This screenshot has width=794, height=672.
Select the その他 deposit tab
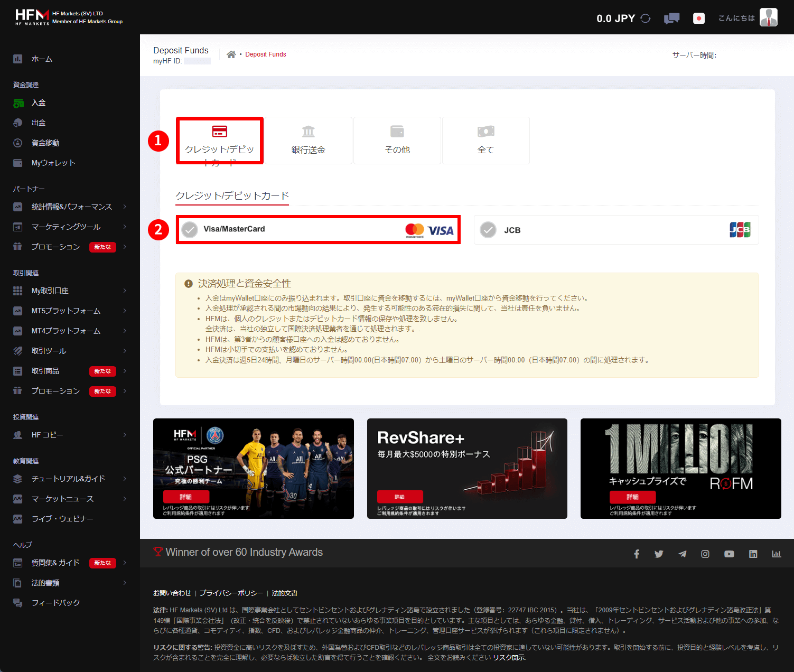click(397, 140)
